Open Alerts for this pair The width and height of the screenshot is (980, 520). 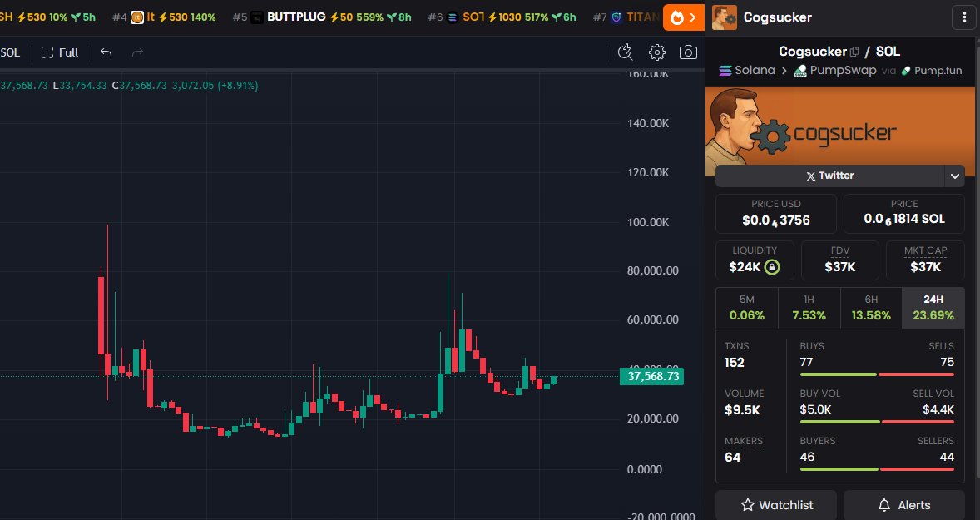(x=904, y=505)
